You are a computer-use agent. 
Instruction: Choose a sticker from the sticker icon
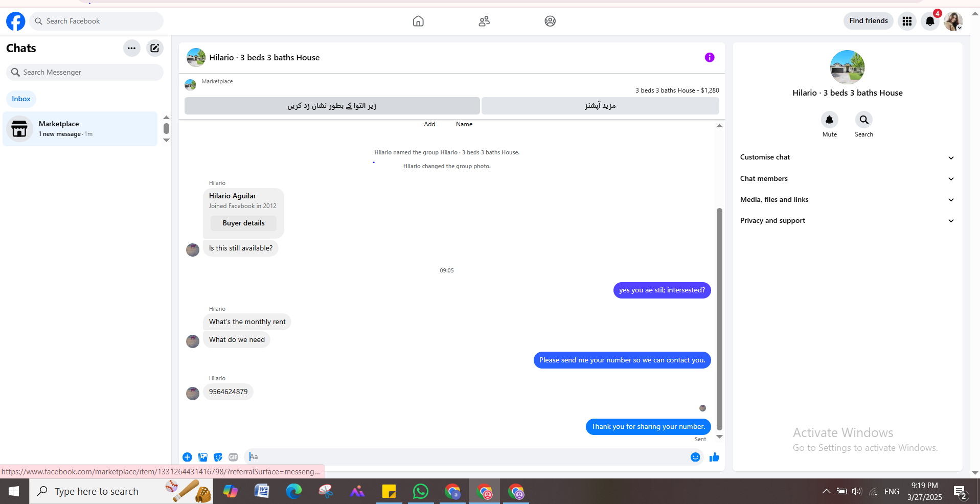point(218,457)
